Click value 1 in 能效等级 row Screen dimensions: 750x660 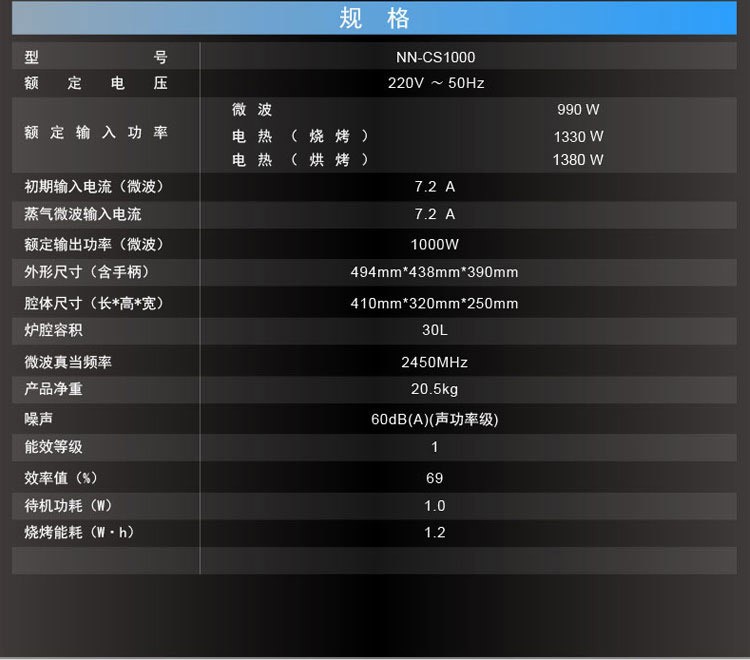pos(434,447)
